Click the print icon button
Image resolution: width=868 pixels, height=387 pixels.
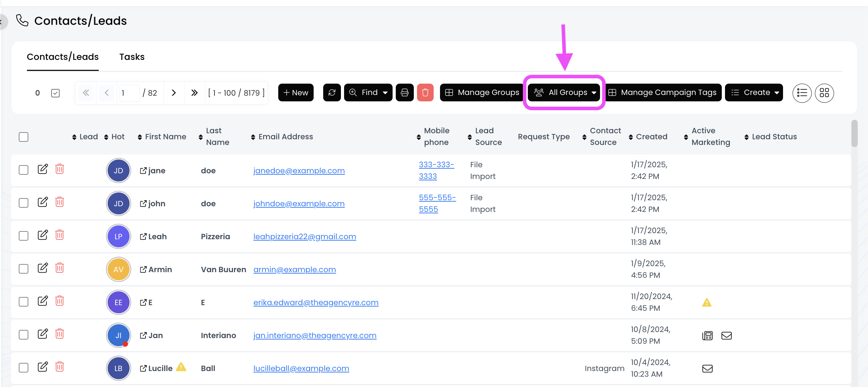[x=405, y=92]
